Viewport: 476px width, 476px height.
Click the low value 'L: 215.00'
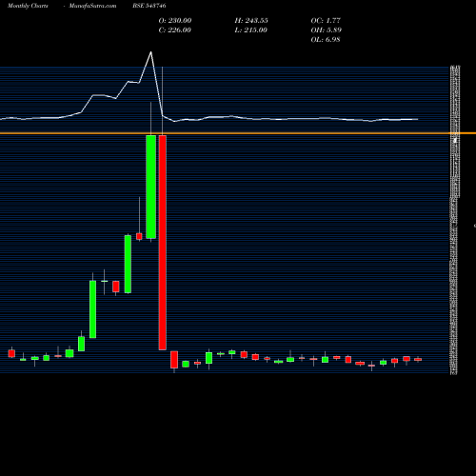pyautogui.click(x=251, y=30)
